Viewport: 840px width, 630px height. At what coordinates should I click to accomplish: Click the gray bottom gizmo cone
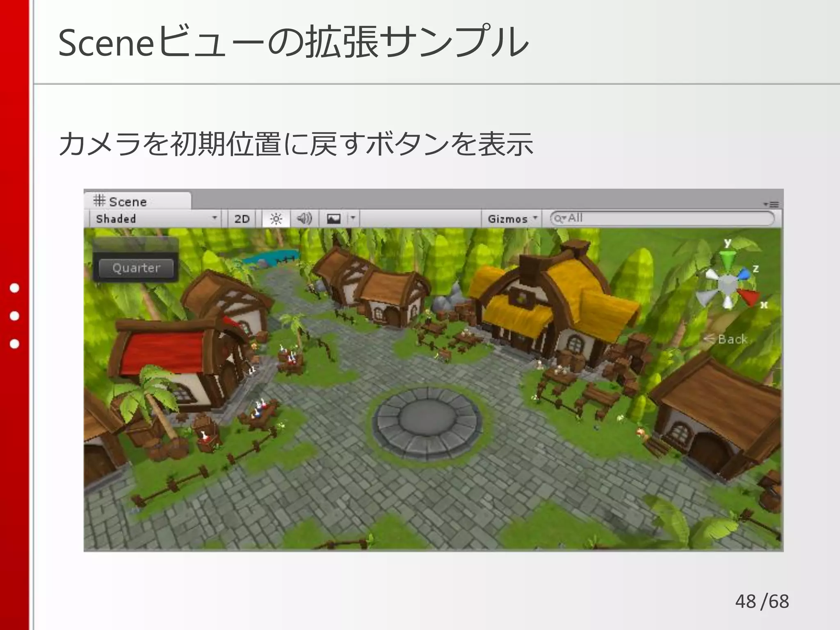tap(728, 302)
